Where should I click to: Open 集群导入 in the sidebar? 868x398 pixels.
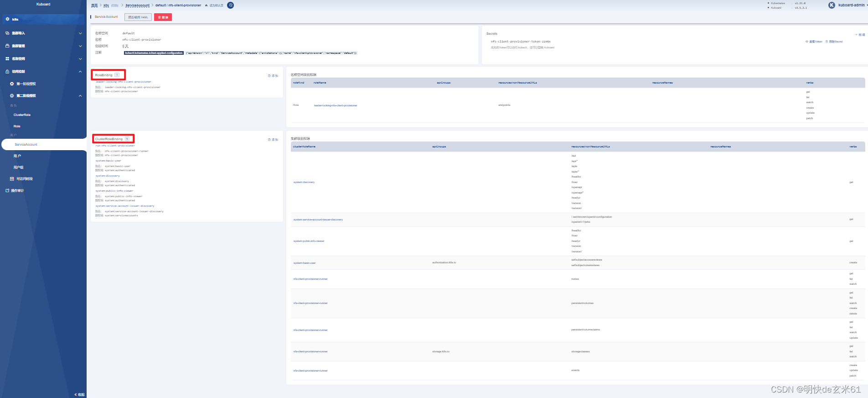pos(18,33)
